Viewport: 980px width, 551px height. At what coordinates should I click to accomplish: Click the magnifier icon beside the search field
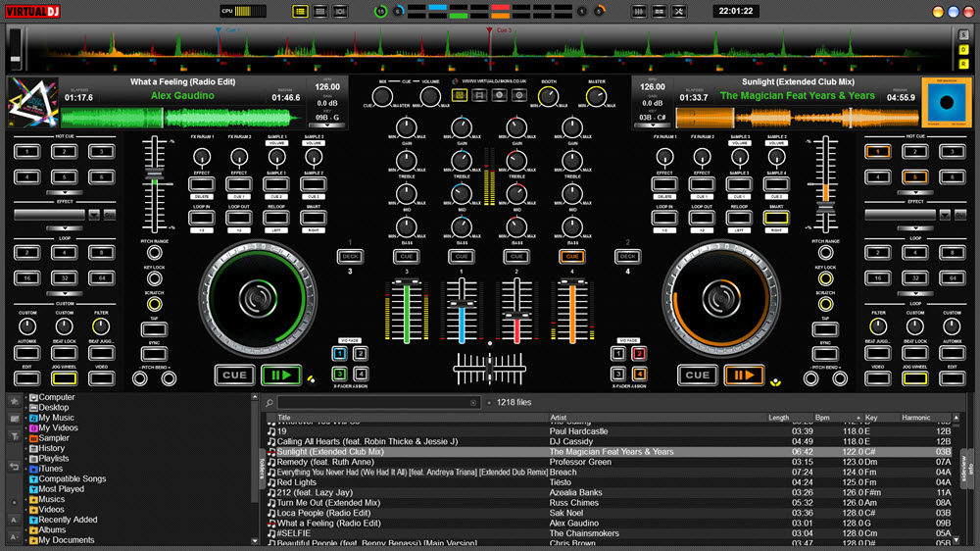(269, 403)
